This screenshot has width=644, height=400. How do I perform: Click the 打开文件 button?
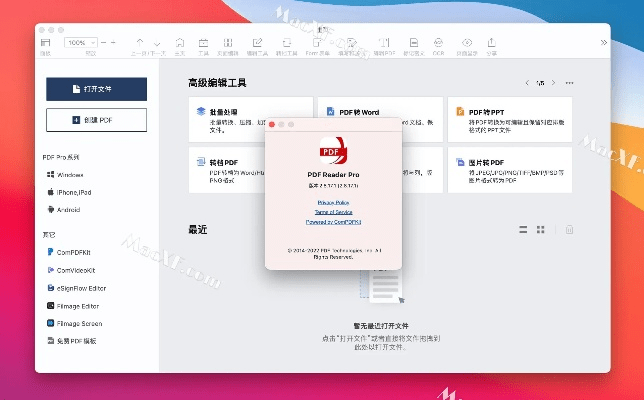(x=97, y=89)
